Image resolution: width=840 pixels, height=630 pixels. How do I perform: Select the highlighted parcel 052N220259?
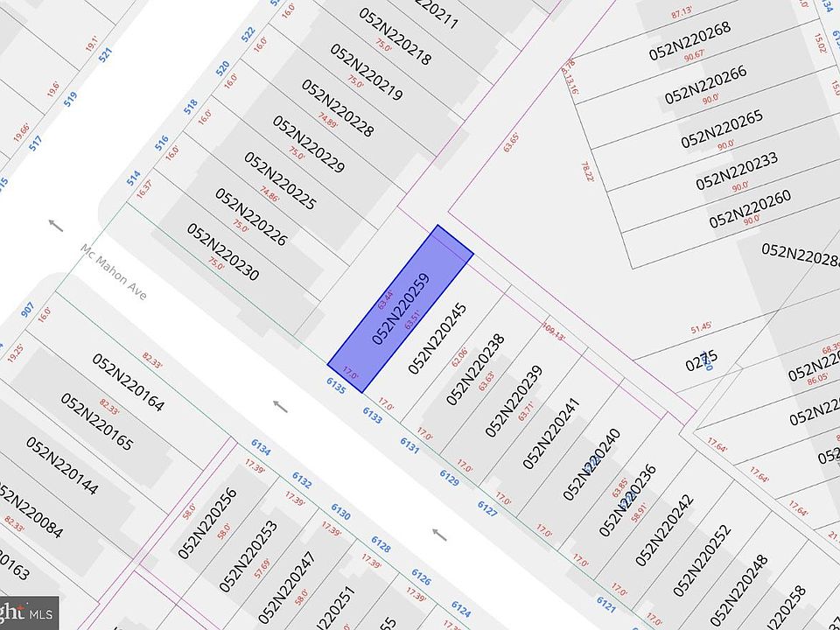pyautogui.click(x=400, y=309)
